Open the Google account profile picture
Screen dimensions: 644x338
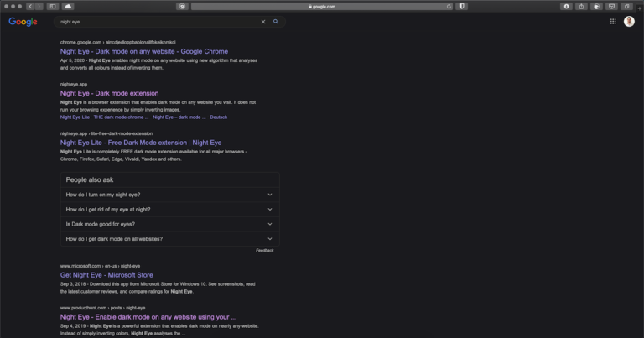[x=629, y=21]
